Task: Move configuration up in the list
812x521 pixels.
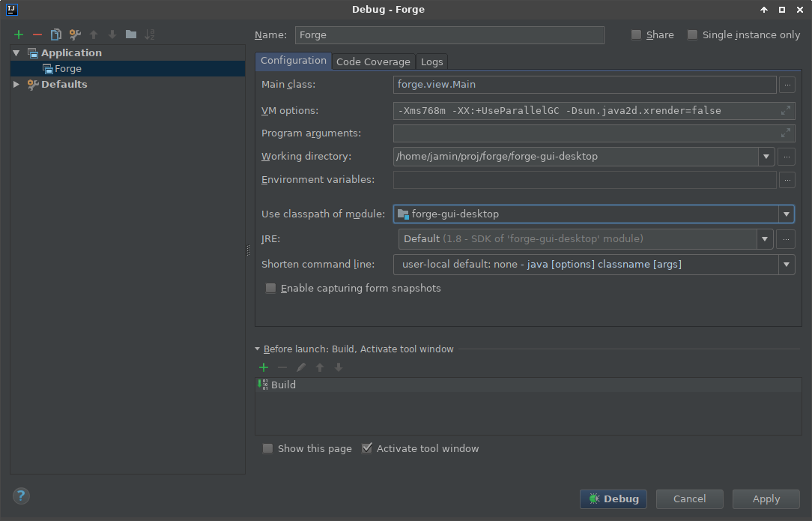Action: pyautogui.click(x=93, y=34)
